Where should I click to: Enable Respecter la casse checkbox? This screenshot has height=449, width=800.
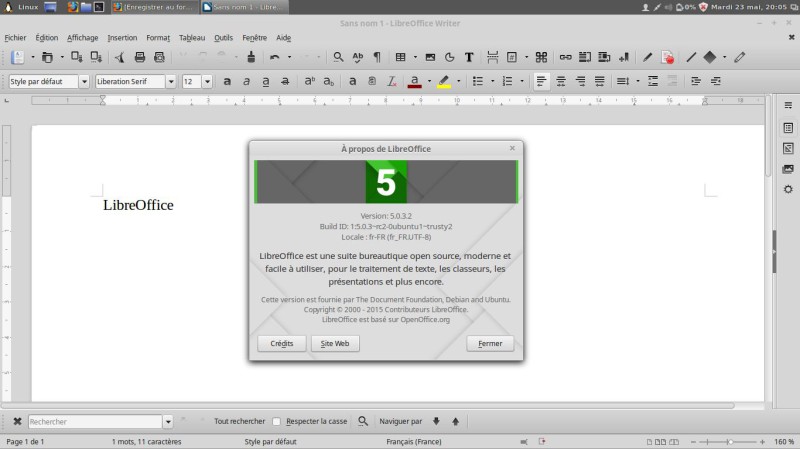(277, 421)
